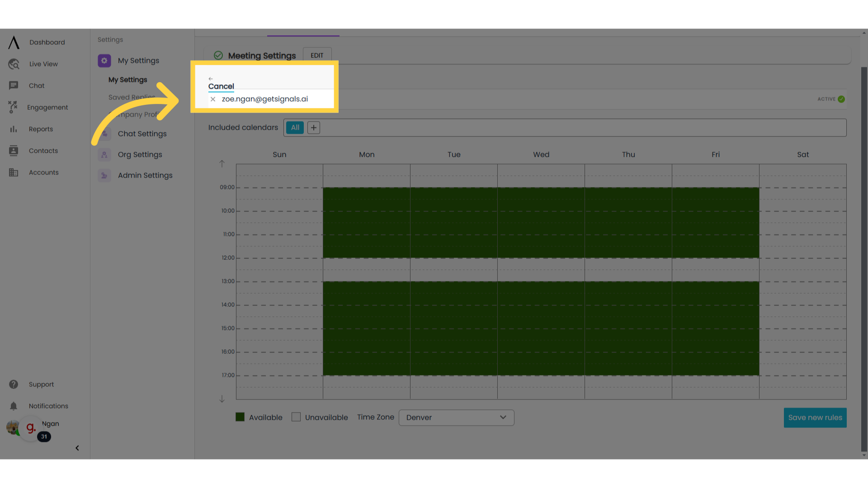Open Contacts section
Viewport: 868px width, 488px height.
click(x=43, y=150)
